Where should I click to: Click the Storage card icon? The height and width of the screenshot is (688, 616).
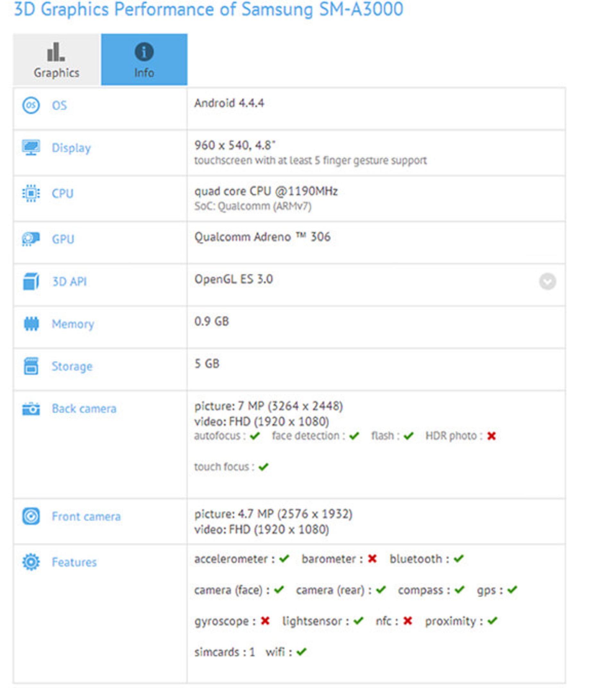tap(32, 366)
